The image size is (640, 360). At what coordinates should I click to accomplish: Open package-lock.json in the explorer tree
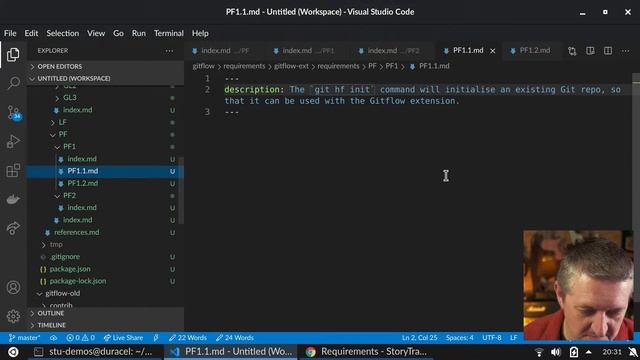[x=78, y=281]
